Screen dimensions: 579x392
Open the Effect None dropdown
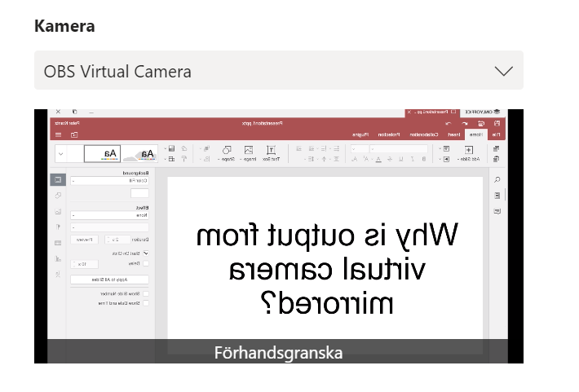(109, 215)
